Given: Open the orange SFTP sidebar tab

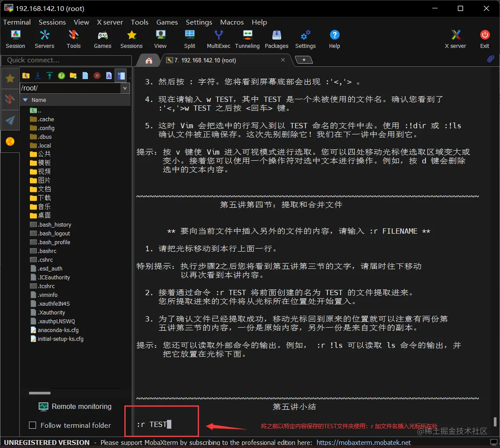Looking at the screenshot, I should [10, 141].
